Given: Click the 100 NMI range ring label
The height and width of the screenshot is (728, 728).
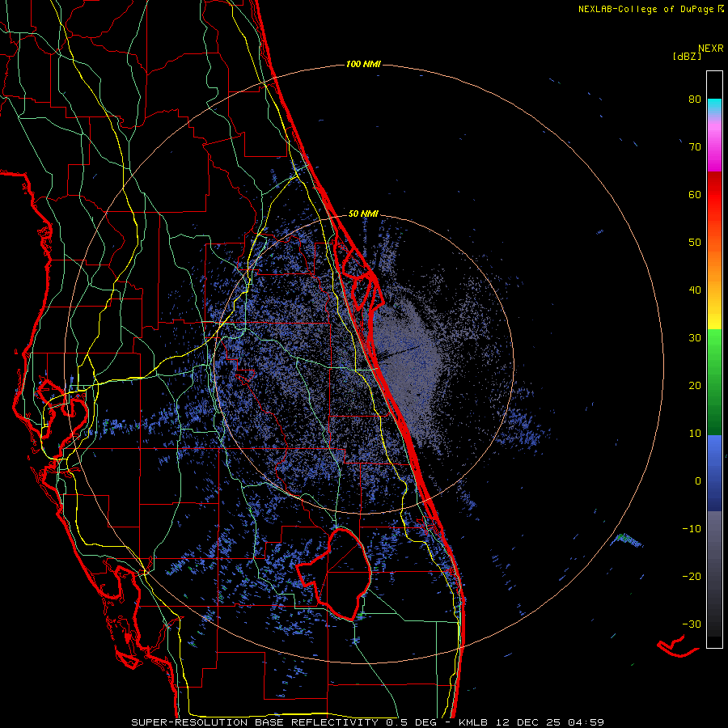Looking at the screenshot, I should click(x=363, y=64).
